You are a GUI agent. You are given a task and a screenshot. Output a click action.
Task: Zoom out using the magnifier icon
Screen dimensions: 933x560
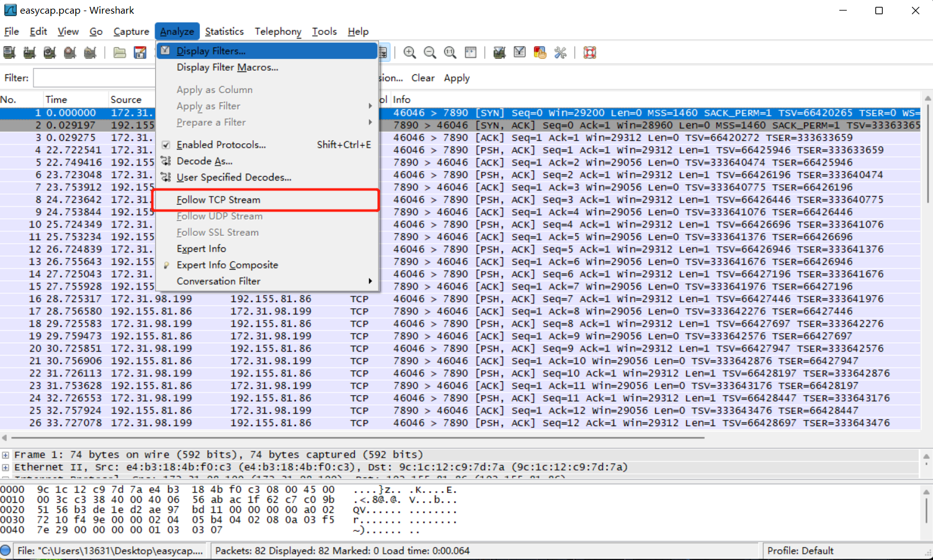[x=430, y=52]
